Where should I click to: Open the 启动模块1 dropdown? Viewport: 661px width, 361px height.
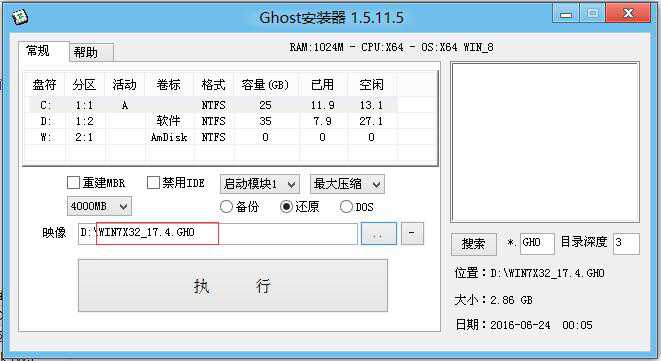pyautogui.click(x=260, y=184)
